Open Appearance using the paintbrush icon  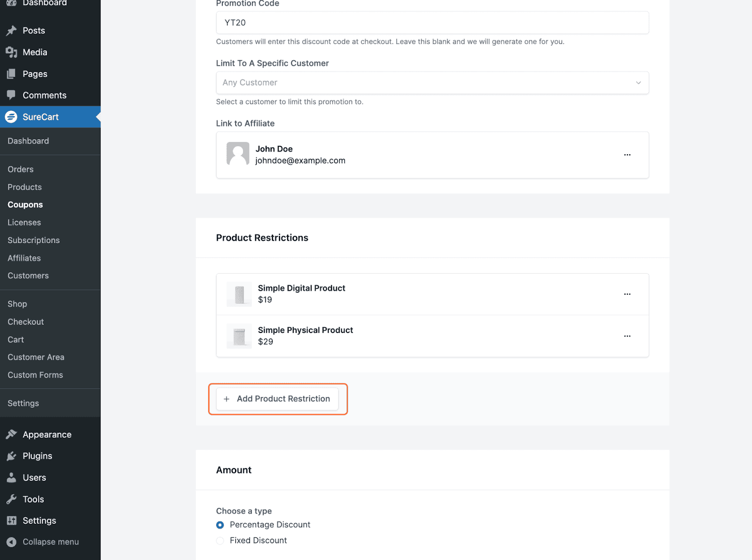click(x=12, y=434)
